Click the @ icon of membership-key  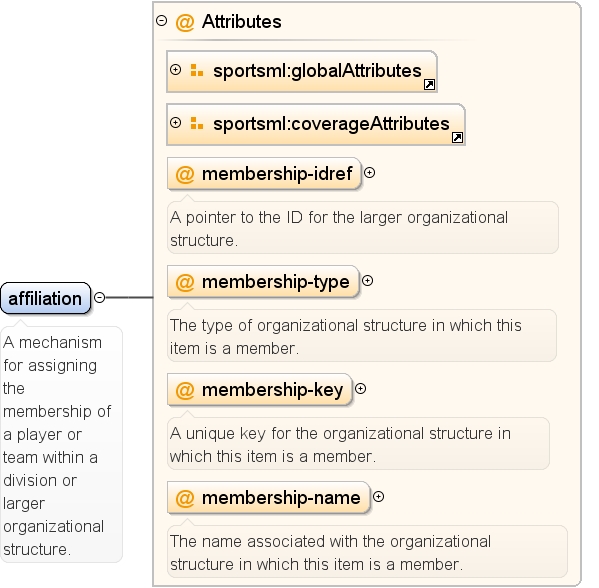point(185,390)
